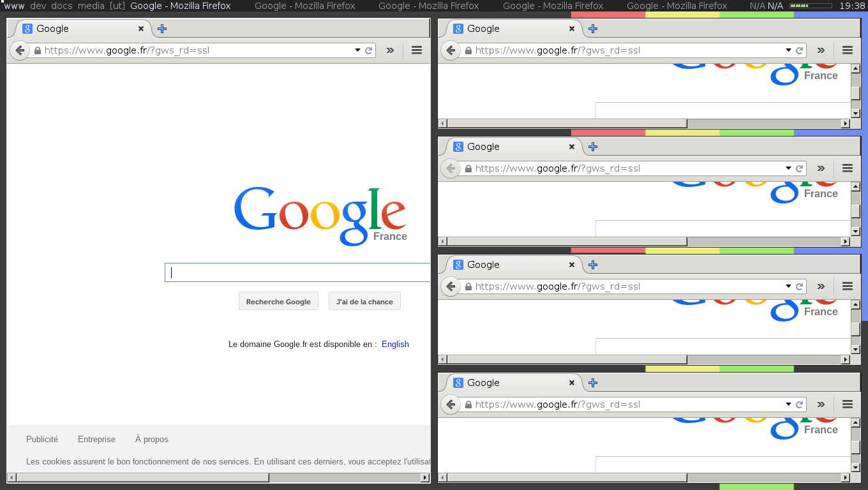Show more toolbar tools in the large left window
Viewport: 868px width, 490px height.
coord(390,50)
